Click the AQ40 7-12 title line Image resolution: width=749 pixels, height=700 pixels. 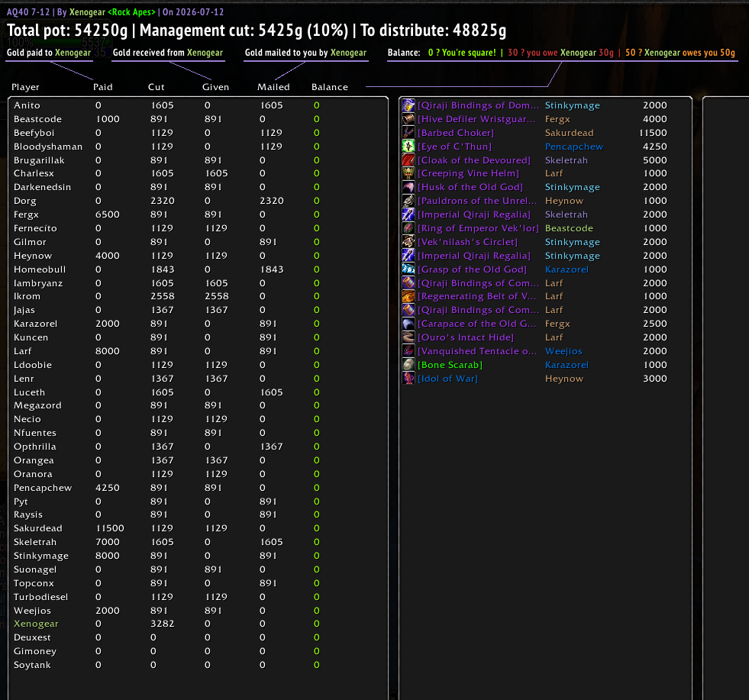coord(115,12)
